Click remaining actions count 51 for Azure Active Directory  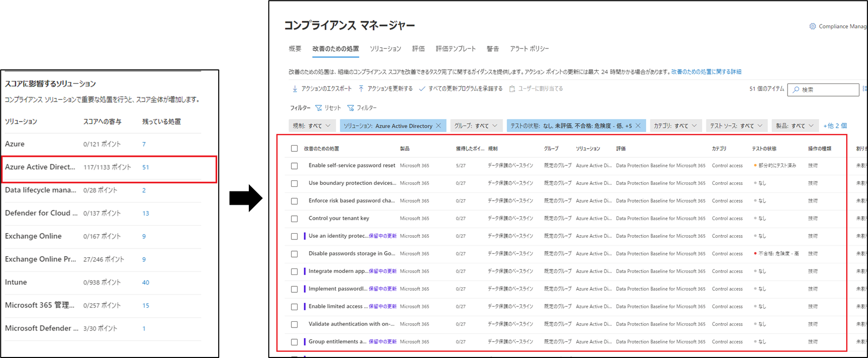click(x=146, y=168)
